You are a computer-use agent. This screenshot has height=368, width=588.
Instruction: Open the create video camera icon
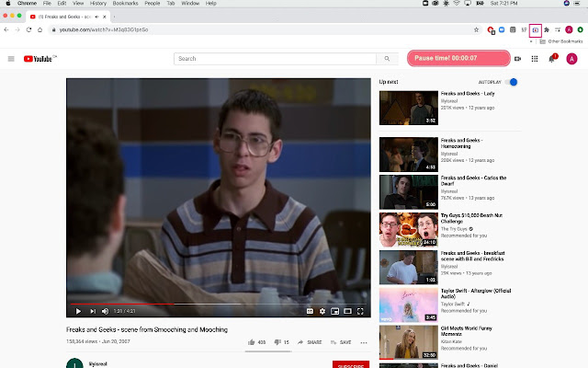click(x=517, y=59)
